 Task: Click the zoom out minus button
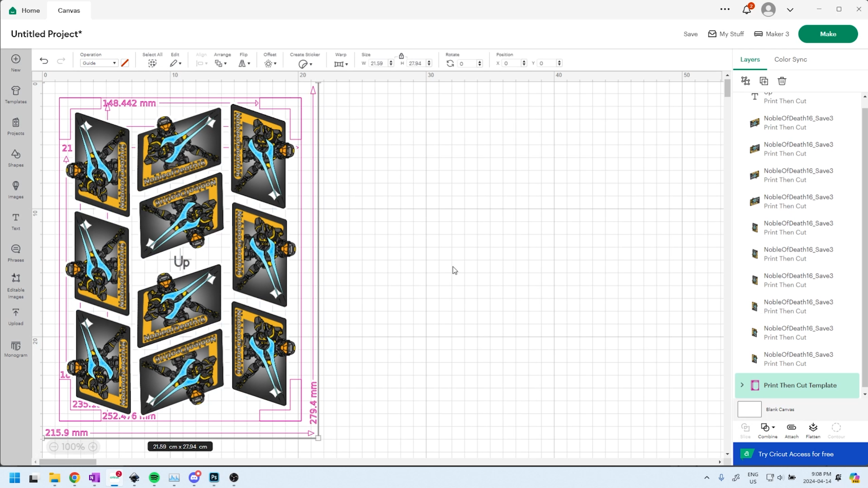54,447
